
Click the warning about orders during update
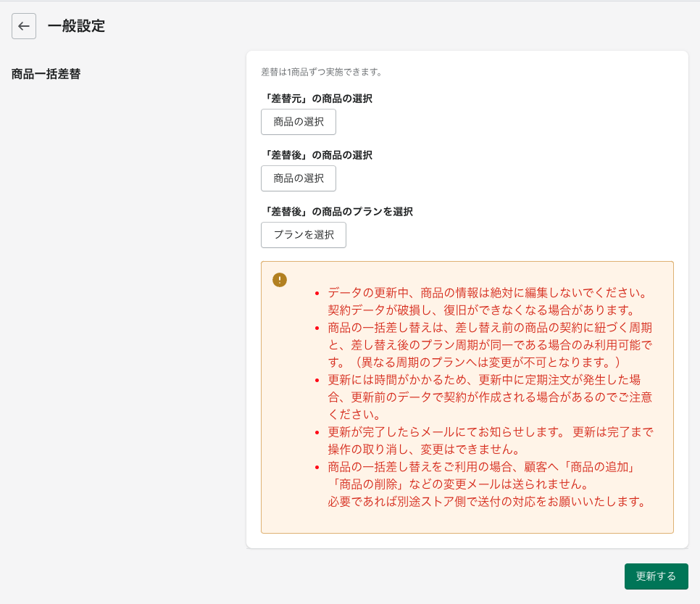pyautogui.click(x=484, y=380)
